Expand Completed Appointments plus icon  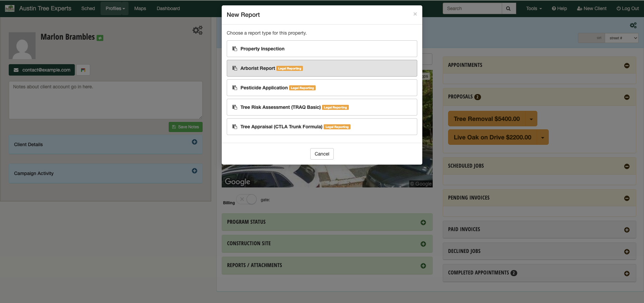[x=627, y=273]
